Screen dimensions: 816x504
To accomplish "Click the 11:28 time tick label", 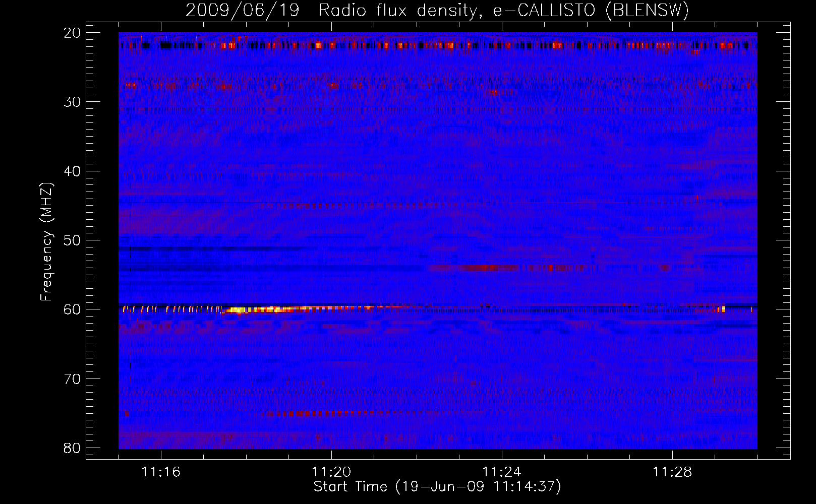I will click(x=672, y=472).
